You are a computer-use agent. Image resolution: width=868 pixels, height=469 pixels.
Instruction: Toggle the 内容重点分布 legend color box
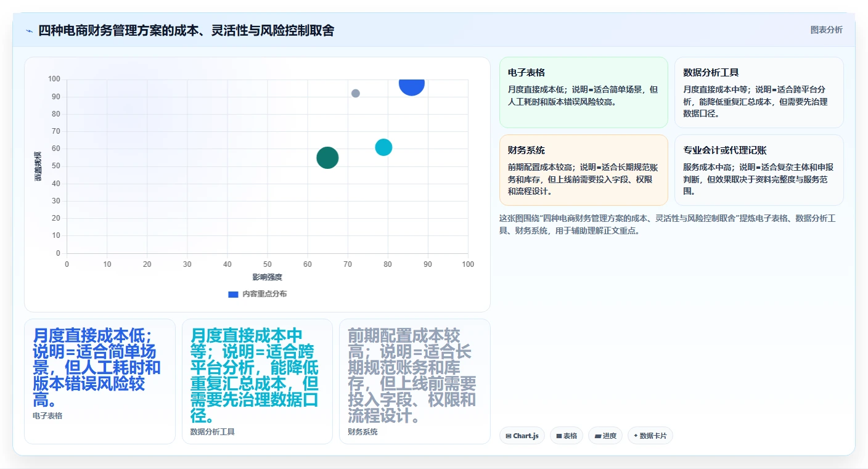pyautogui.click(x=233, y=294)
